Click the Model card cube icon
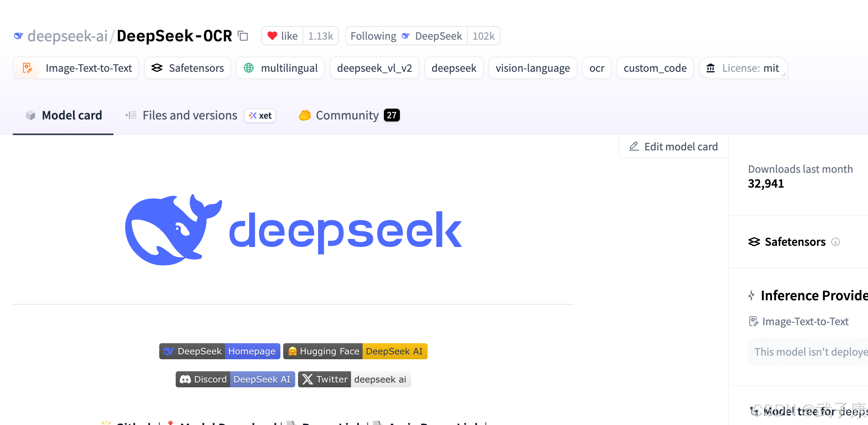 tap(30, 115)
